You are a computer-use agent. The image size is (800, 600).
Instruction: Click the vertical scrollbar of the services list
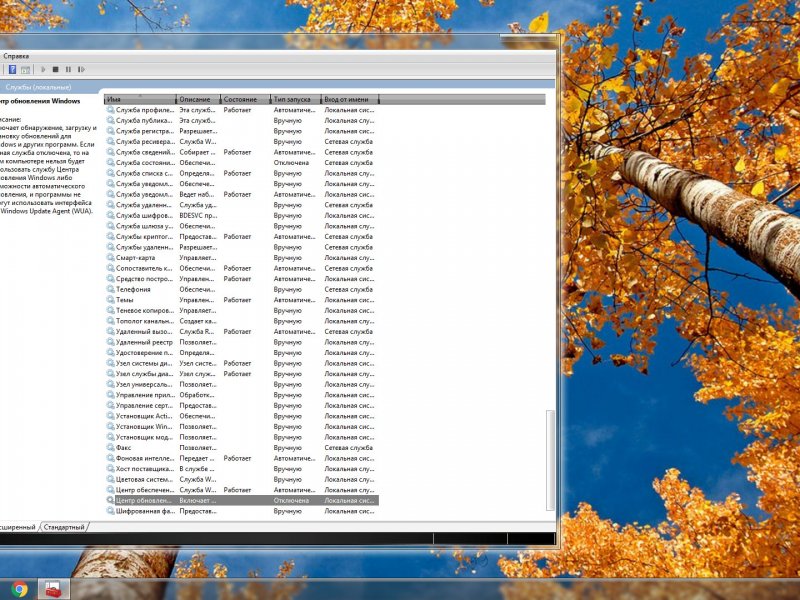(549, 459)
